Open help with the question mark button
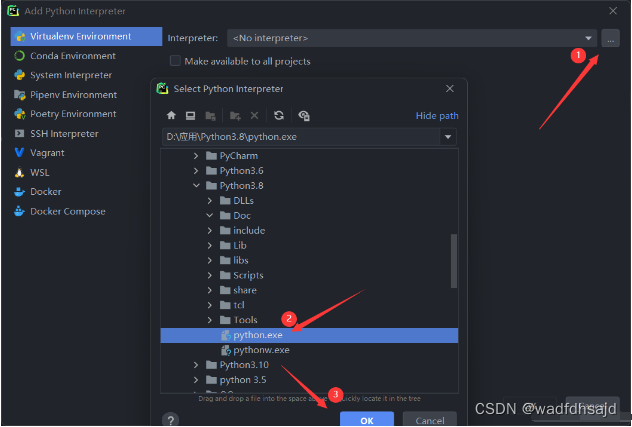The width and height of the screenshot is (632, 427). coord(170,420)
